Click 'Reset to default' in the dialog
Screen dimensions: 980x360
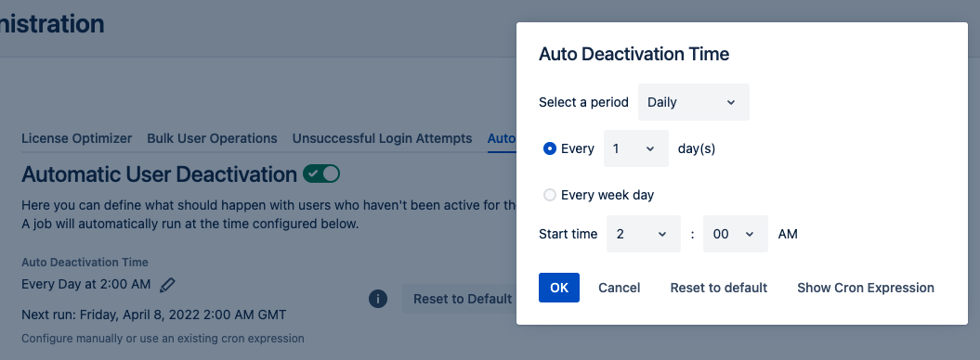point(719,288)
